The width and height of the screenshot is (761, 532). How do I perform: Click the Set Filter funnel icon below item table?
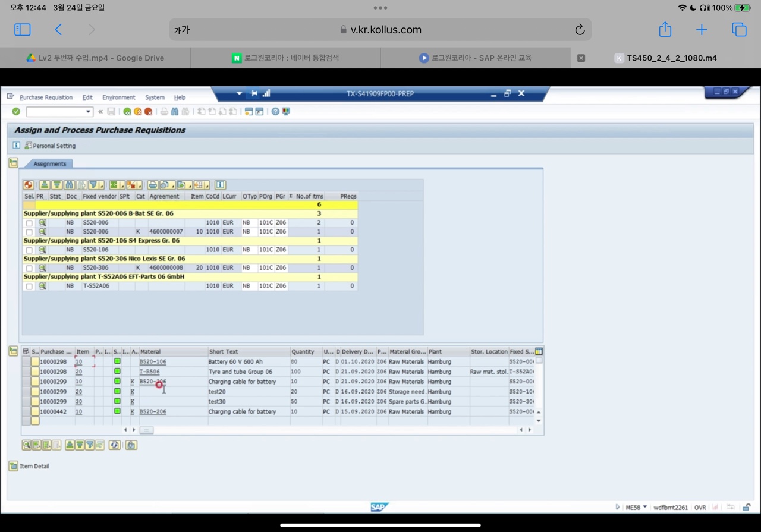click(89, 445)
